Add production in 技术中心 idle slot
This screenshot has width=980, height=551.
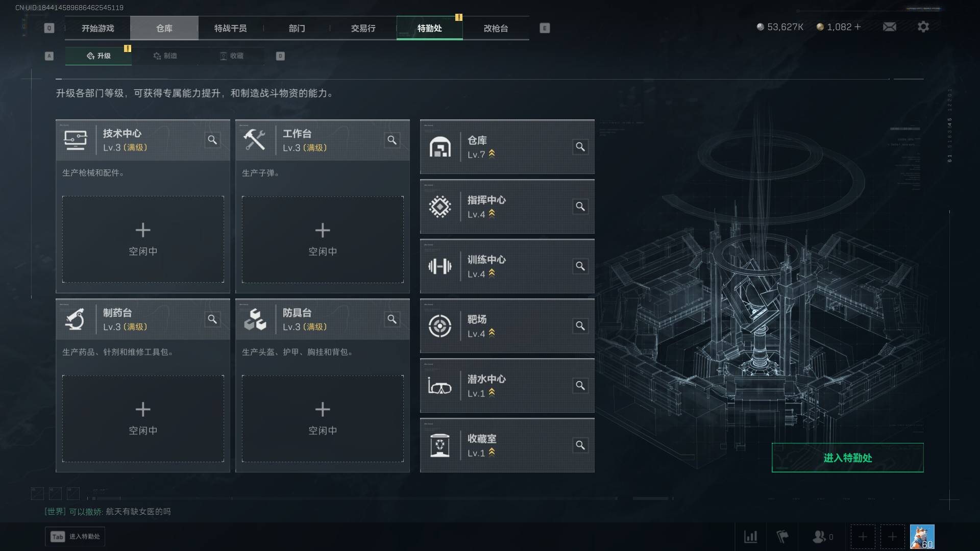[x=143, y=239]
